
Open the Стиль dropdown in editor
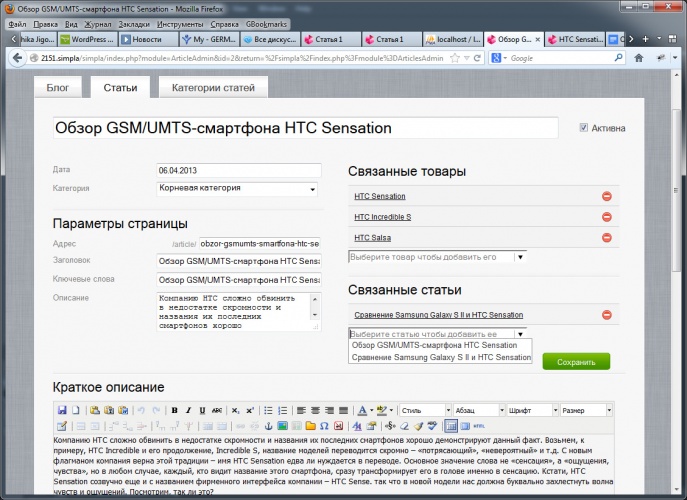click(x=425, y=411)
